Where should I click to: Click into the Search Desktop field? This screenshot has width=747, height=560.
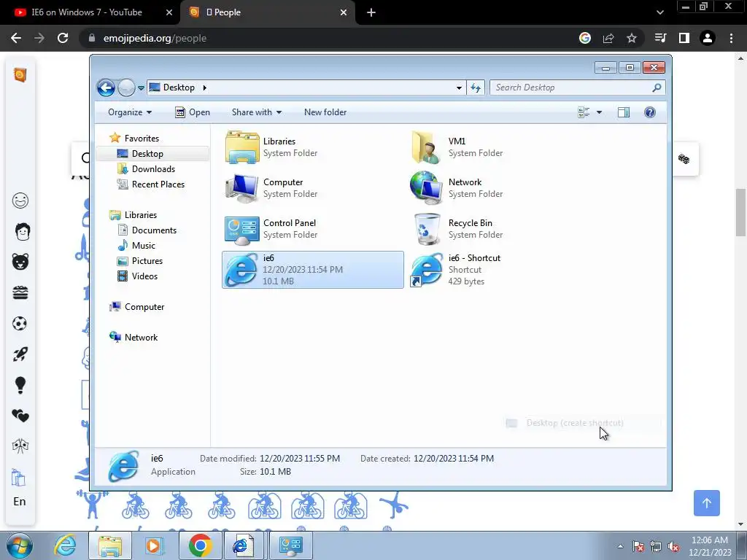tap(570, 87)
